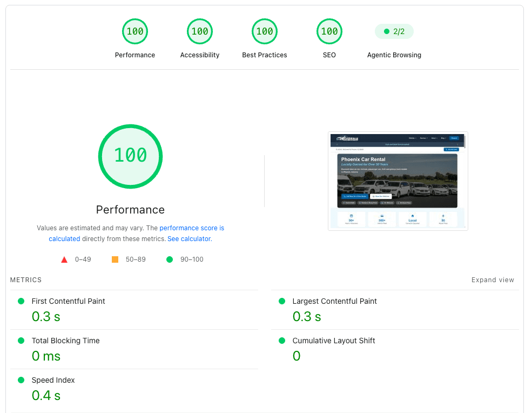
Task: Open the 'performance score is calculated' link
Action: [x=192, y=228]
